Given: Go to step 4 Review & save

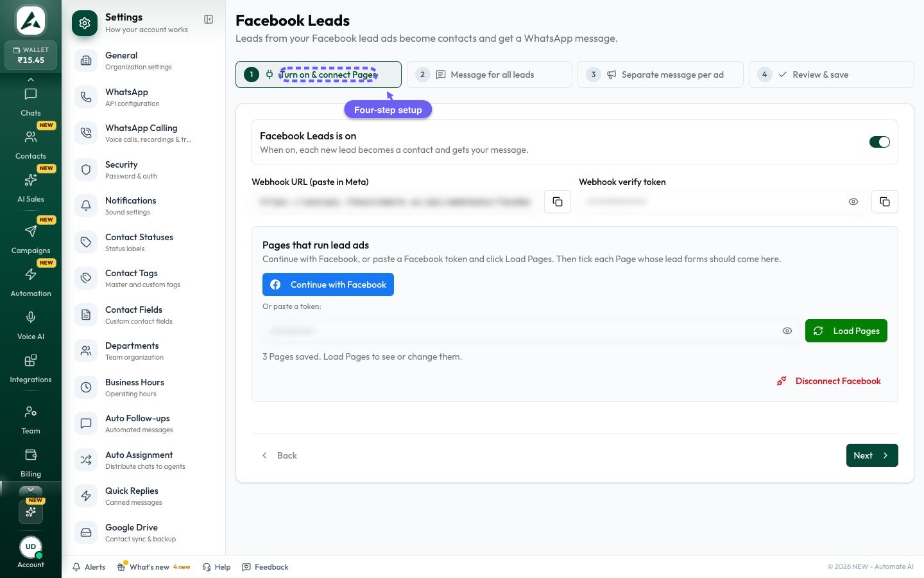Looking at the screenshot, I should pyautogui.click(x=831, y=74).
